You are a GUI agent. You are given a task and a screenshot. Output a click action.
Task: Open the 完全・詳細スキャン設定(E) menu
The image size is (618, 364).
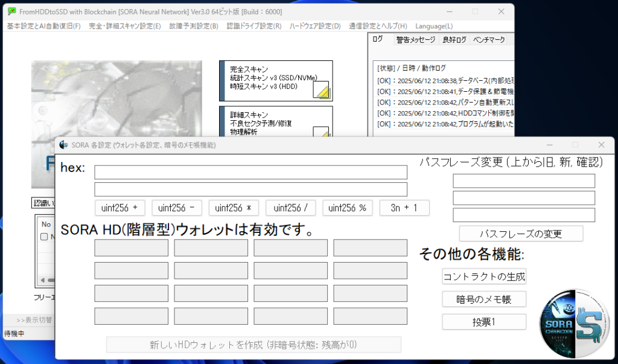125,26
